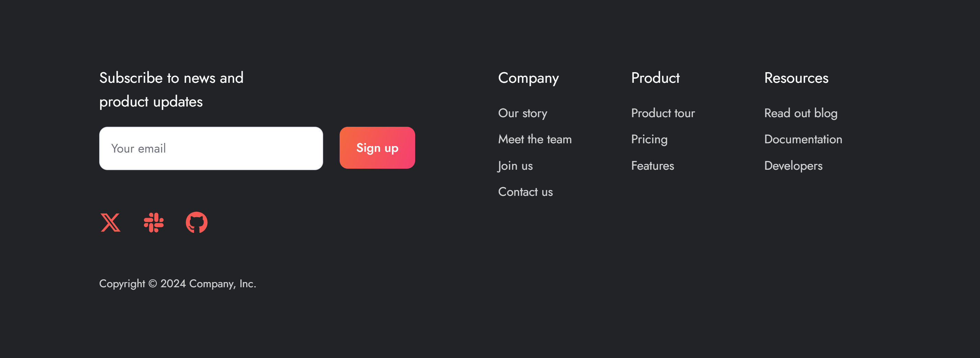Open the Documentation link
This screenshot has width=980, height=358.
(x=803, y=139)
